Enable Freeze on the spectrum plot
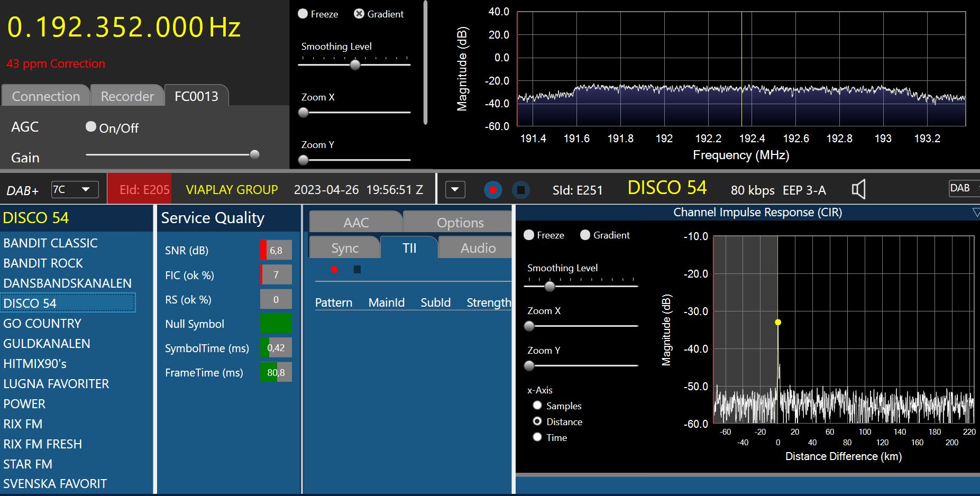980x496 pixels. tap(303, 14)
